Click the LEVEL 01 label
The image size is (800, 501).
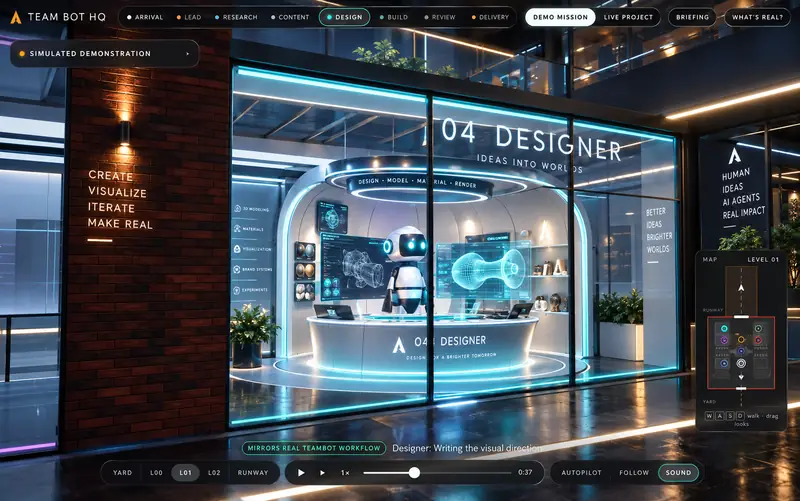763,259
